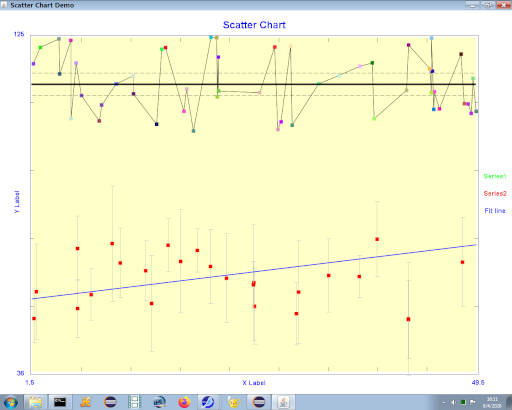Click the Series1 legend label

[x=495, y=176]
